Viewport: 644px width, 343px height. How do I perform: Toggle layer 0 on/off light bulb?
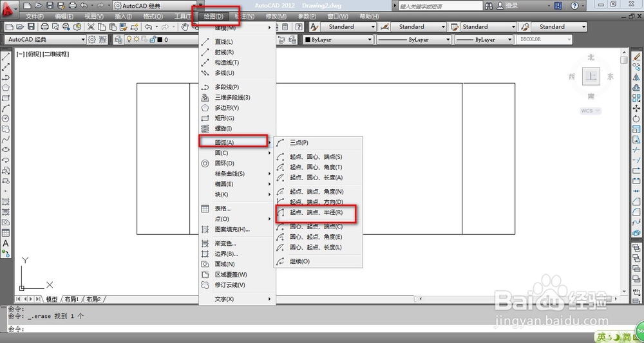pos(129,39)
